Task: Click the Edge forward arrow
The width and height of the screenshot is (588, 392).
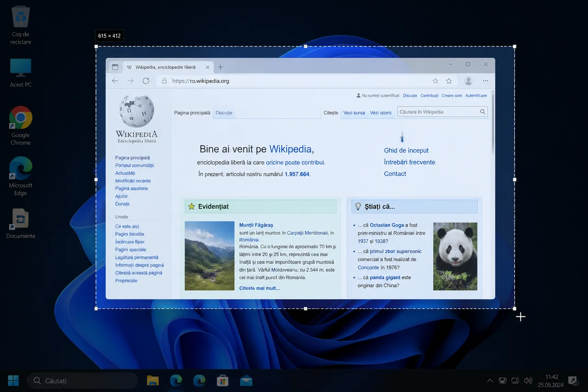Action: coord(130,81)
